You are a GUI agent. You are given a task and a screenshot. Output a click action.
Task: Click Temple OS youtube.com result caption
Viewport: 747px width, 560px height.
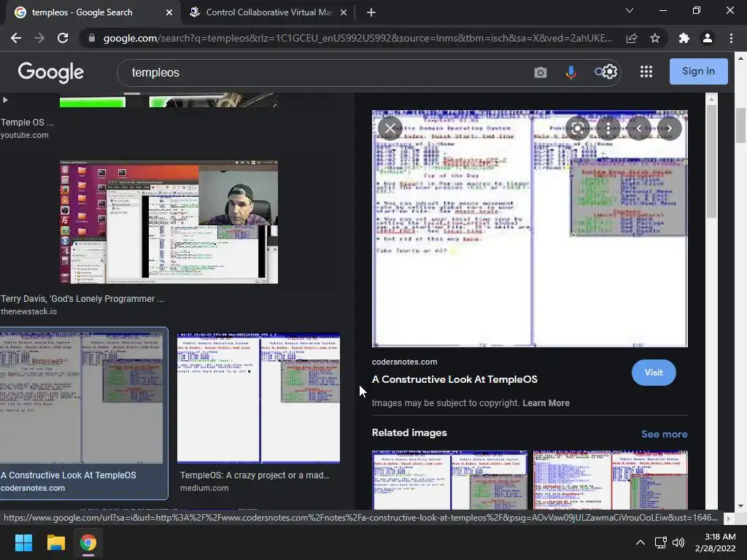[27, 122]
